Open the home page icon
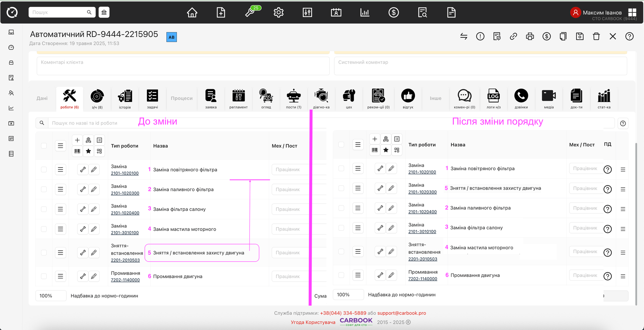Image resolution: width=644 pixels, height=330 pixels. pyautogui.click(x=192, y=13)
